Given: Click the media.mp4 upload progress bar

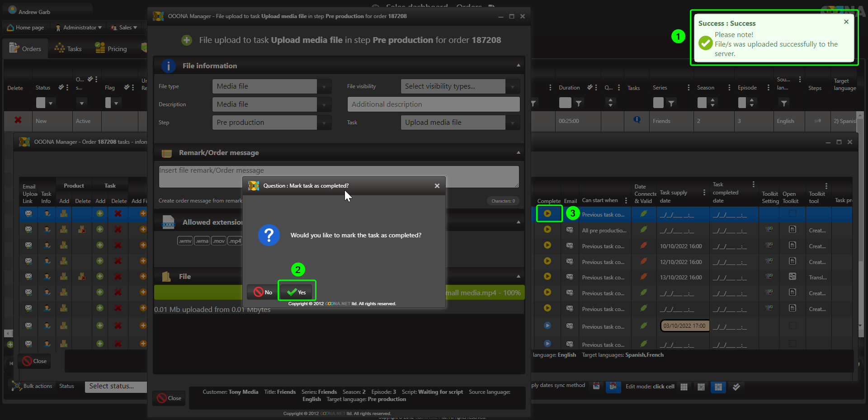Looking at the screenshot, I should 484,293.
